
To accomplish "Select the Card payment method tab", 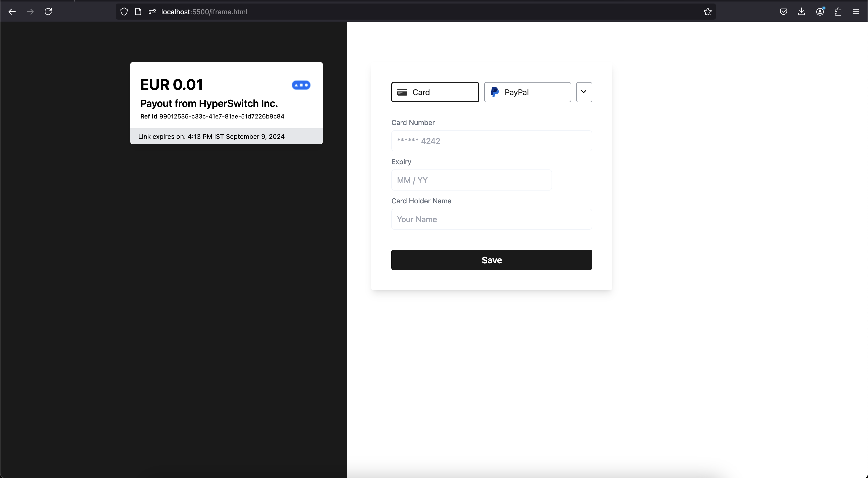I will (435, 92).
